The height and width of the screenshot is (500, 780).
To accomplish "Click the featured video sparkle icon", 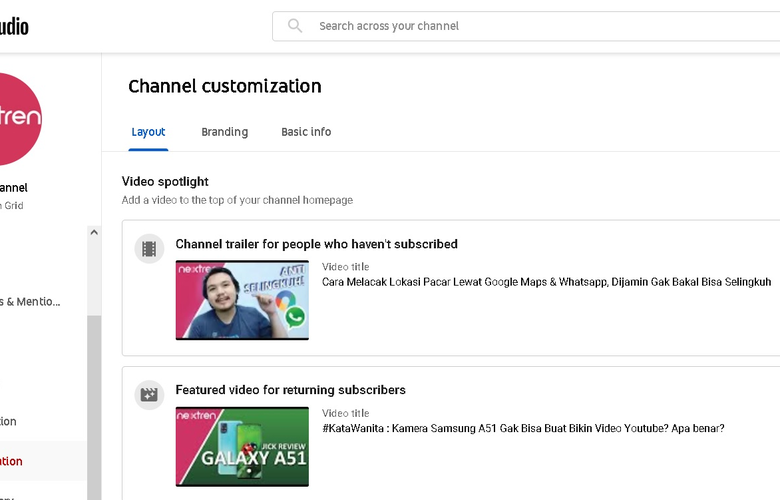I will coord(149,395).
